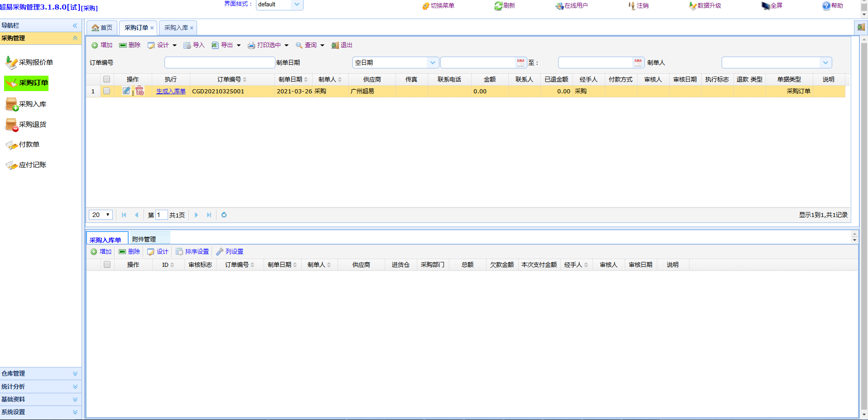This screenshot has width=868, height=420.
Task: Click the pagination refresh icon
Action: [x=224, y=215]
